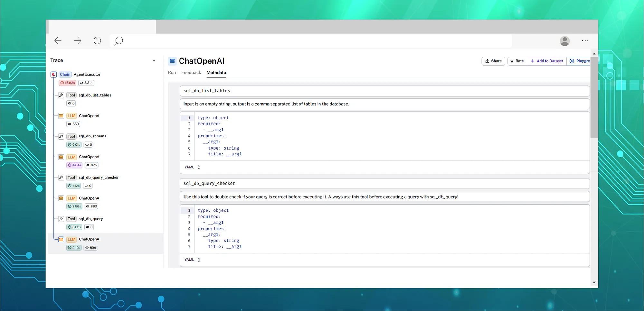The height and width of the screenshot is (311, 644).
Task: Select the Metadata tab
Action: 216,72
